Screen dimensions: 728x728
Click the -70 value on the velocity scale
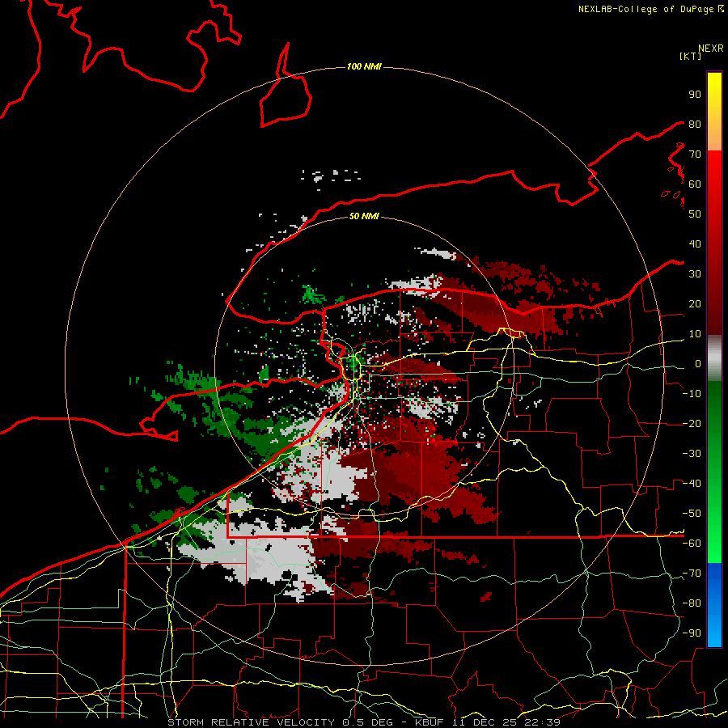click(692, 574)
